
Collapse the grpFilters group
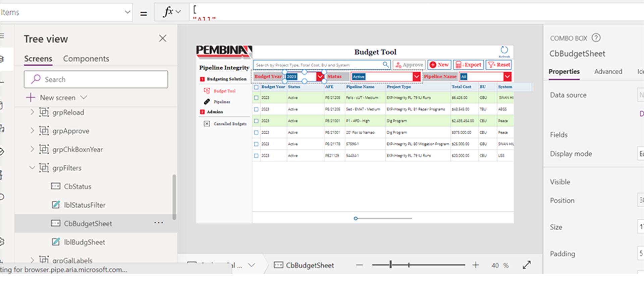pyautogui.click(x=32, y=168)
